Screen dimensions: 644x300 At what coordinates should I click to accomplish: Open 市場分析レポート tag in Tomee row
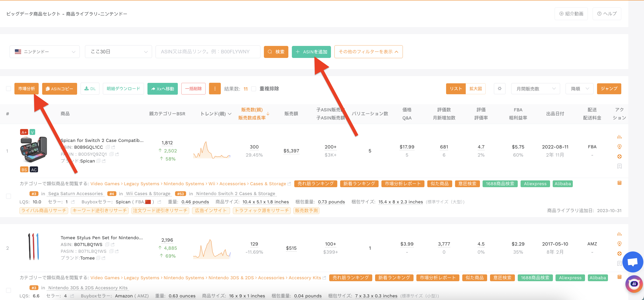point(438,278)
